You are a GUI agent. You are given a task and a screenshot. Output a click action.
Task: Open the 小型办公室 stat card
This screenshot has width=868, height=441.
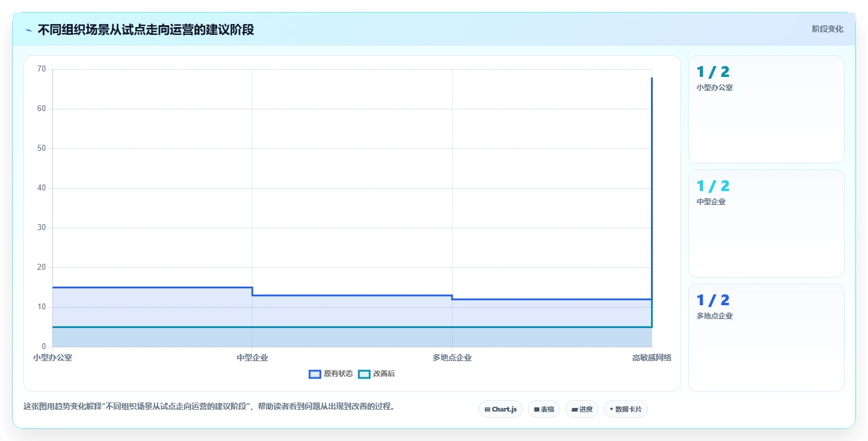766,109
